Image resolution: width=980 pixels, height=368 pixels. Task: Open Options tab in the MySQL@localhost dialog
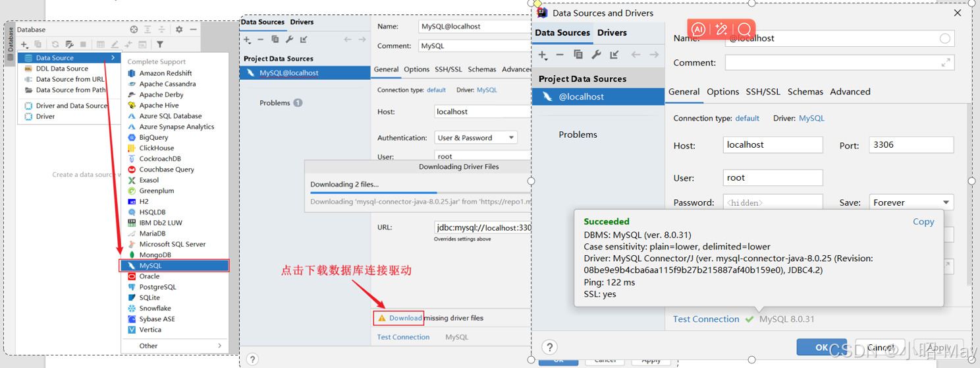point(416,69)
